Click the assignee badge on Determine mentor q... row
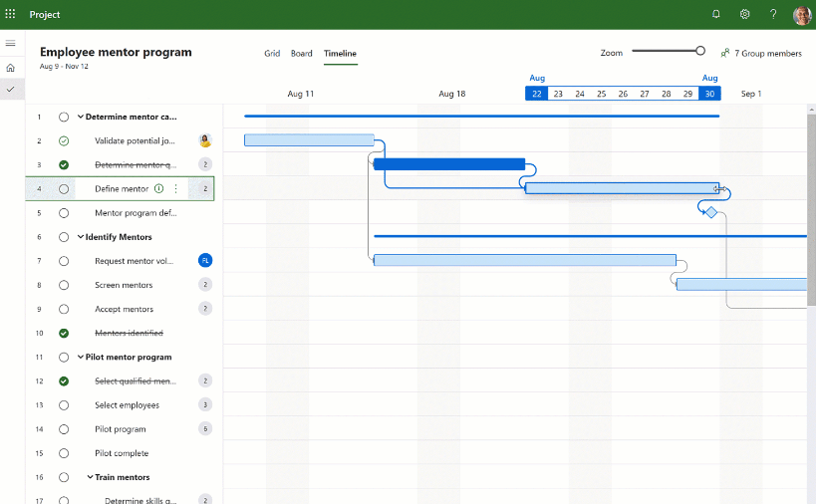This screenshot has width=816, height=504. click(205, 164)
